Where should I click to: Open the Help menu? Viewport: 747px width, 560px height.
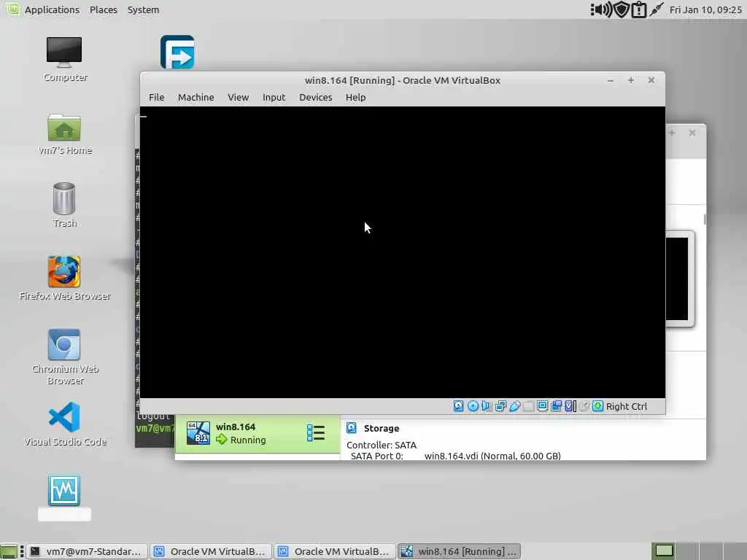pos(355,97)
